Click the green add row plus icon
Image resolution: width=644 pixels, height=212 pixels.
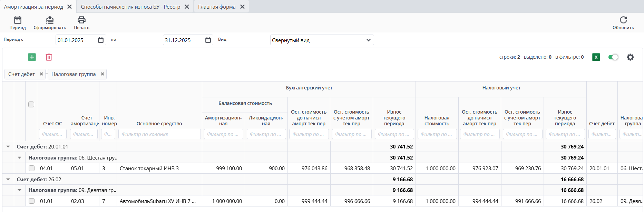pyautogui.click(x=32, y=57)
